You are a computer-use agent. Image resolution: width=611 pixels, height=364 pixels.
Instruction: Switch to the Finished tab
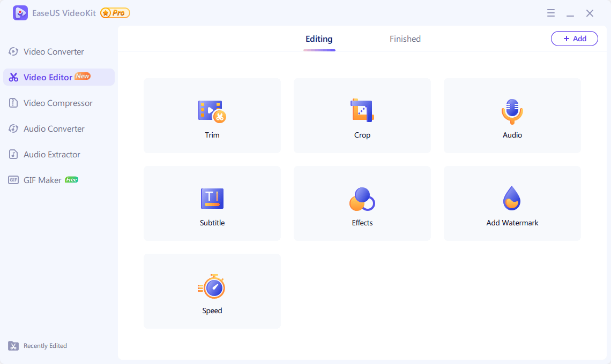tap(405, 39)
